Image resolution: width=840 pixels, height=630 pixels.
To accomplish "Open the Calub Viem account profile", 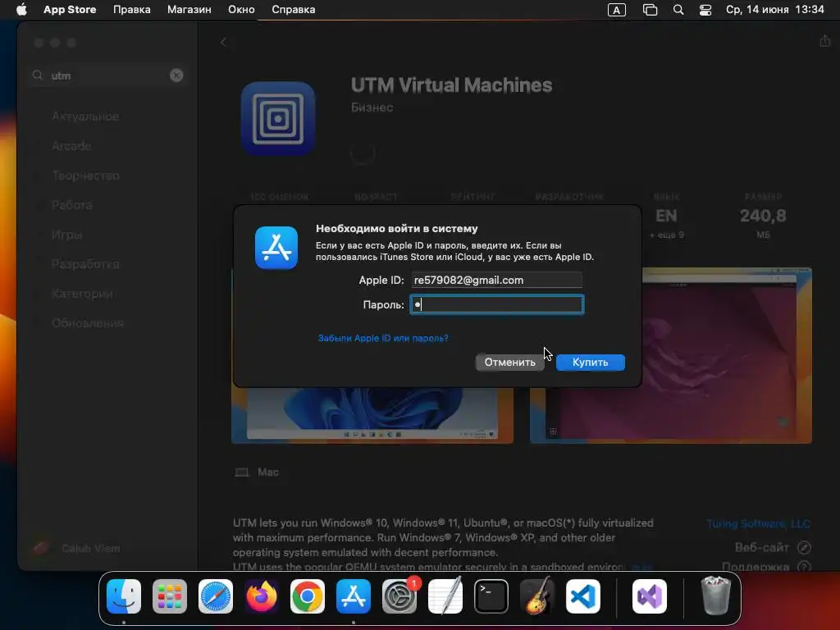I will 78,548.
